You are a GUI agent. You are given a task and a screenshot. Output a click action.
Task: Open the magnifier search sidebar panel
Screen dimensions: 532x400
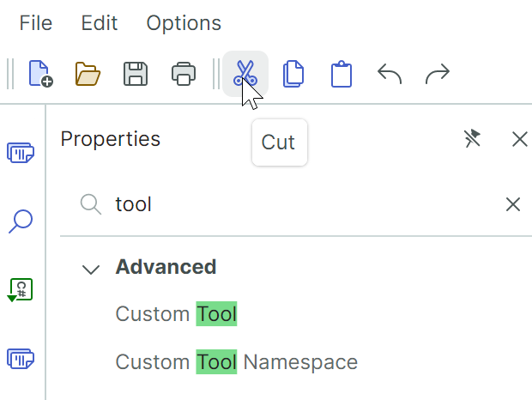click(21, 221)
